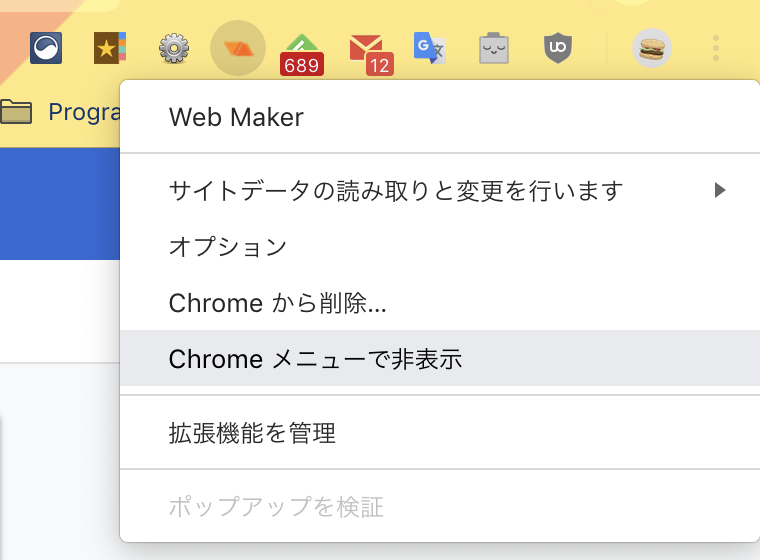The image size is (760, 560).
Task: Click the Google Translate extension icon
Action: [x=430, y=48]
